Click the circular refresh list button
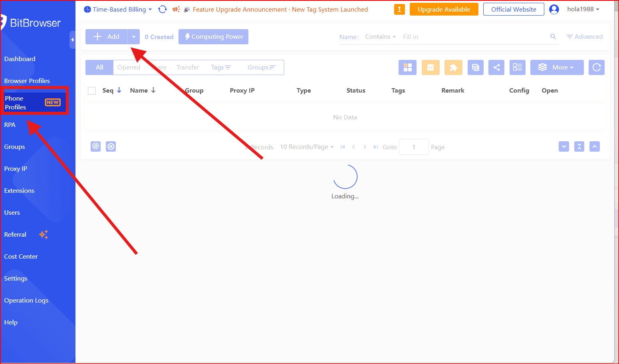This screenshot has height=364, width=619. tap(596, 67)
